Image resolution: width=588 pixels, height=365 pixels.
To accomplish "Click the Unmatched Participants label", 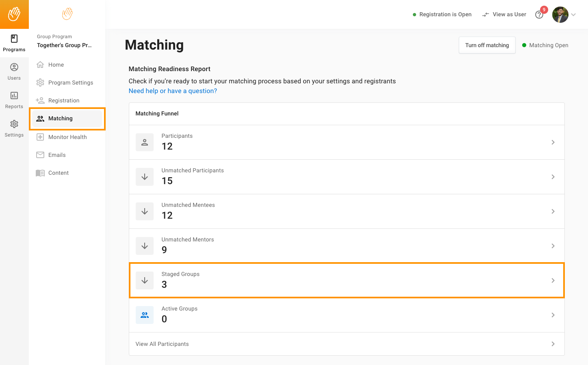I will pos(193,170).
